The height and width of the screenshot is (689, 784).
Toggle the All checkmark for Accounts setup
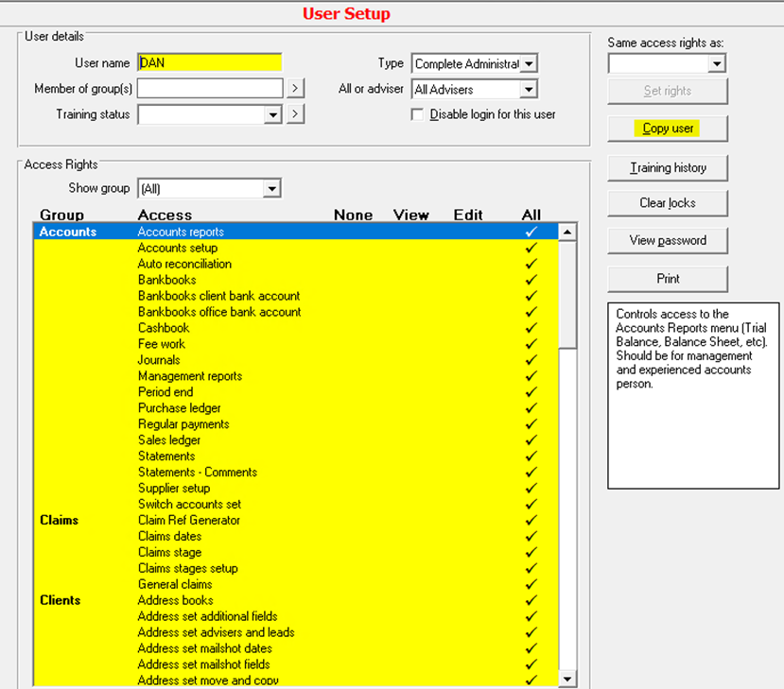[531, 248]
